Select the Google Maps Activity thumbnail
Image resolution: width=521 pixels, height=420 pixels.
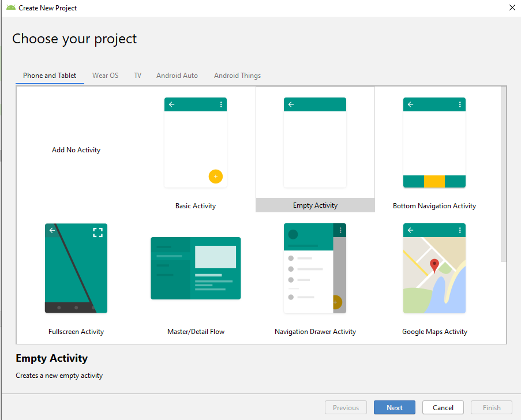click(434, 268)
